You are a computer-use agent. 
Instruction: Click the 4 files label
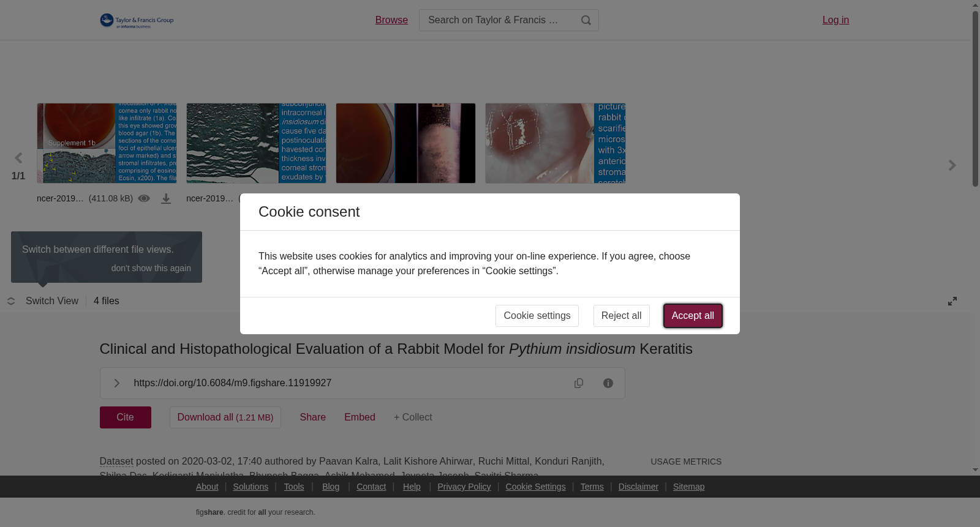[107, 301]
